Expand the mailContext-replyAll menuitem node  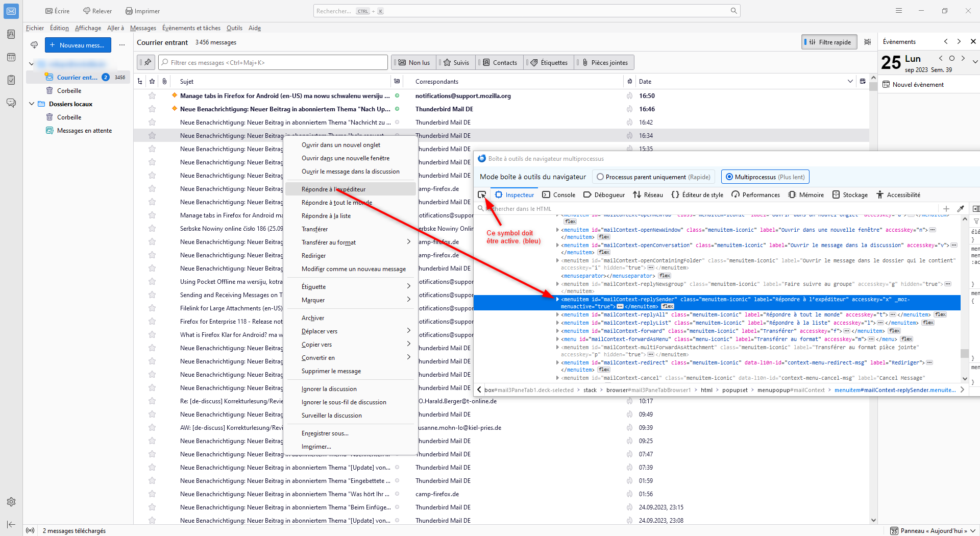coord(557,315)
